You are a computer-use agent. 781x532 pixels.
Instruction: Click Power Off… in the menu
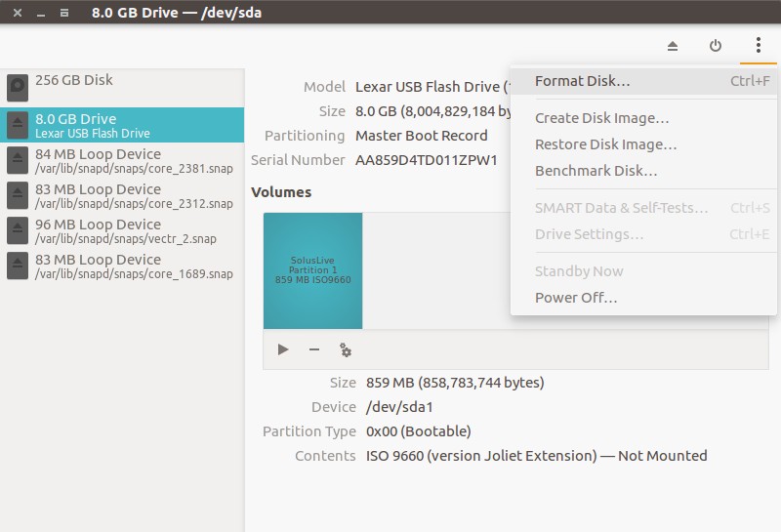[576, 298]
